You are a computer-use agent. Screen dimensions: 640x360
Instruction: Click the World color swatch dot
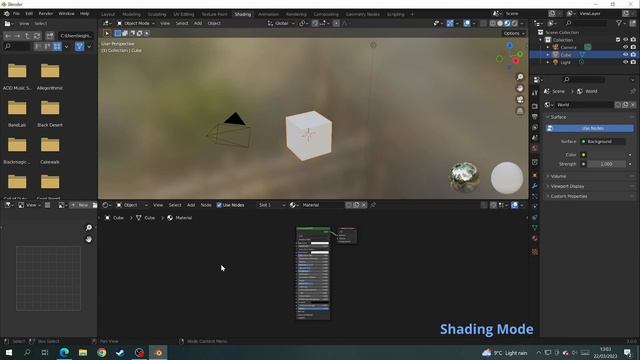583,155
